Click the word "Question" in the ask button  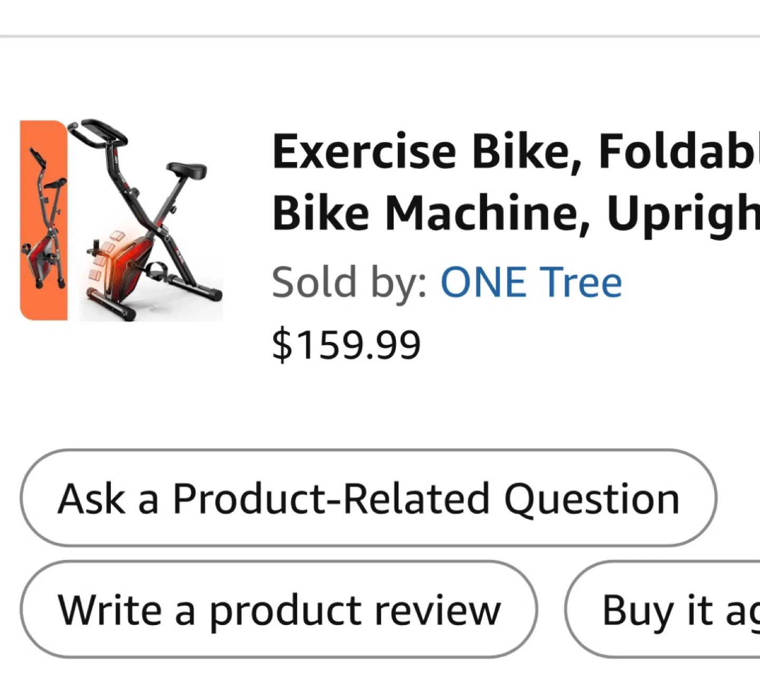pos(592,499)
